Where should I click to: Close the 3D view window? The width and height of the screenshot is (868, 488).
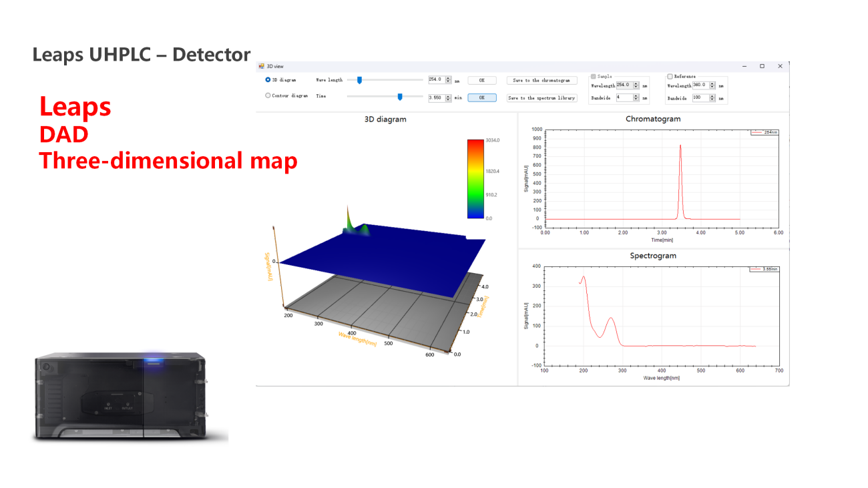(x=780, y=66)
